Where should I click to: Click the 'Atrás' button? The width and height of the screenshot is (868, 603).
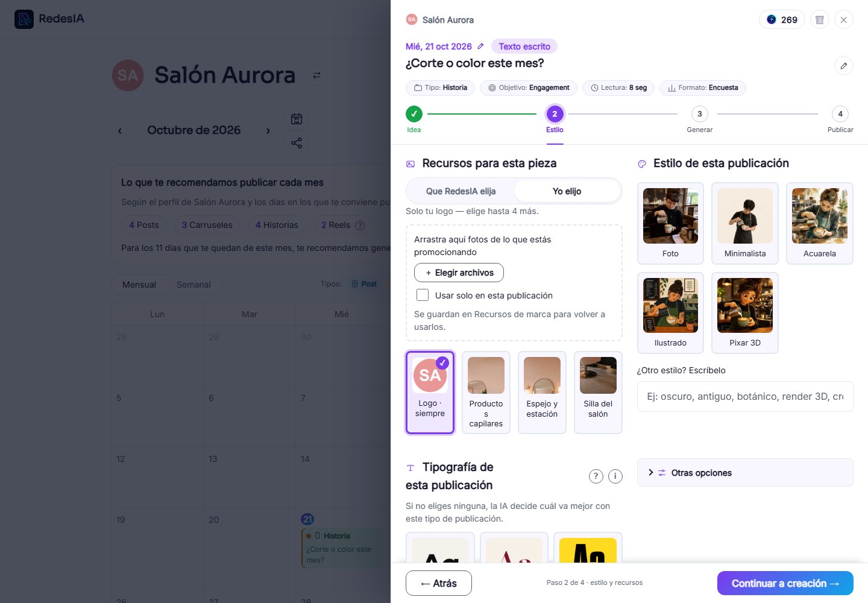click(x=439, y=583)
